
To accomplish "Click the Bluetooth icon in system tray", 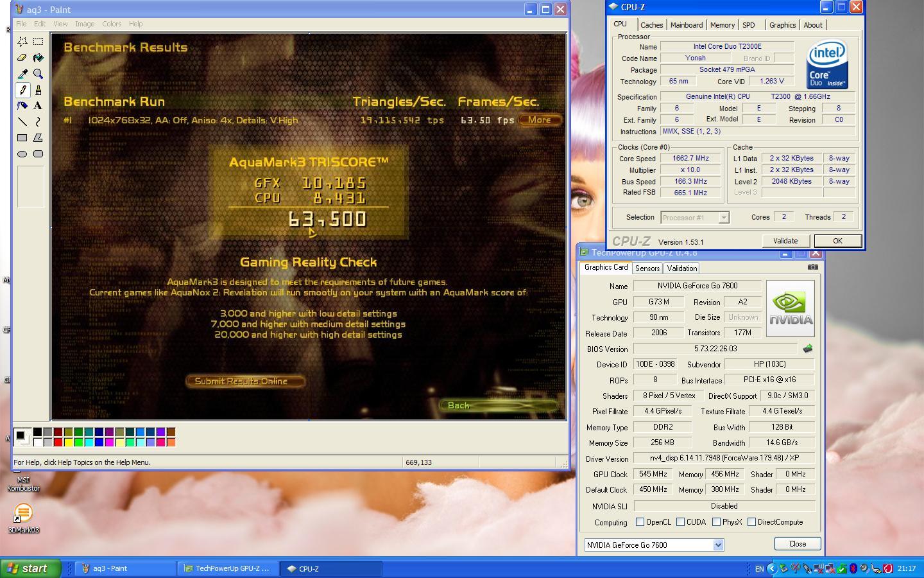I will click(x=853, y=568).
